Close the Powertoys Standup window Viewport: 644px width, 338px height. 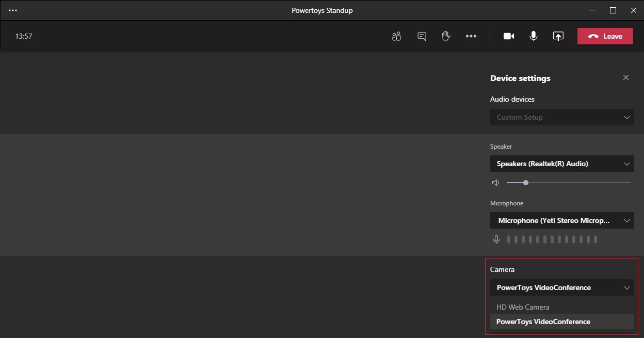(x=634, y=10)
